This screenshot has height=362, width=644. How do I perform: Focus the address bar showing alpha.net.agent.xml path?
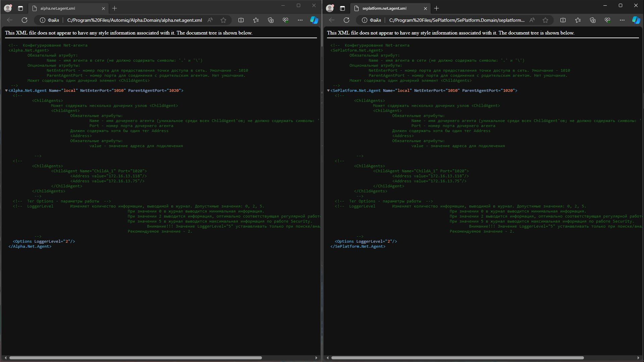click(135, 20)
